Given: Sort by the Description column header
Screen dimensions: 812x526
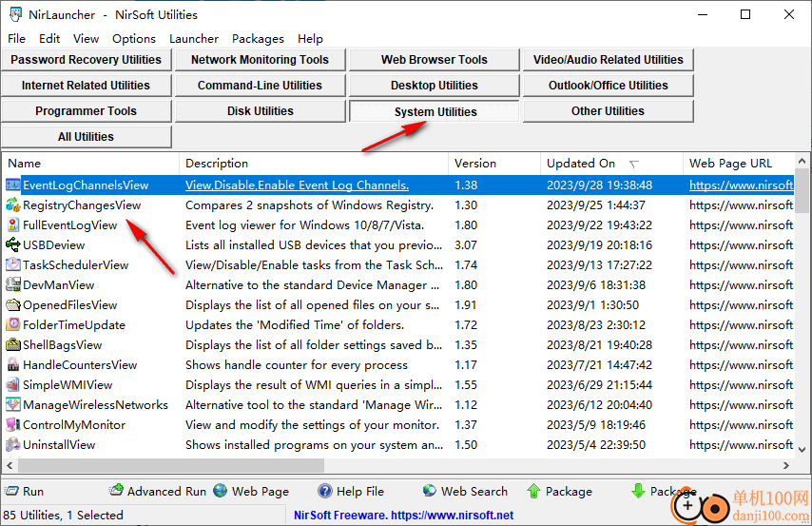Looking at the screenshot, I should [x=314, y=164].
